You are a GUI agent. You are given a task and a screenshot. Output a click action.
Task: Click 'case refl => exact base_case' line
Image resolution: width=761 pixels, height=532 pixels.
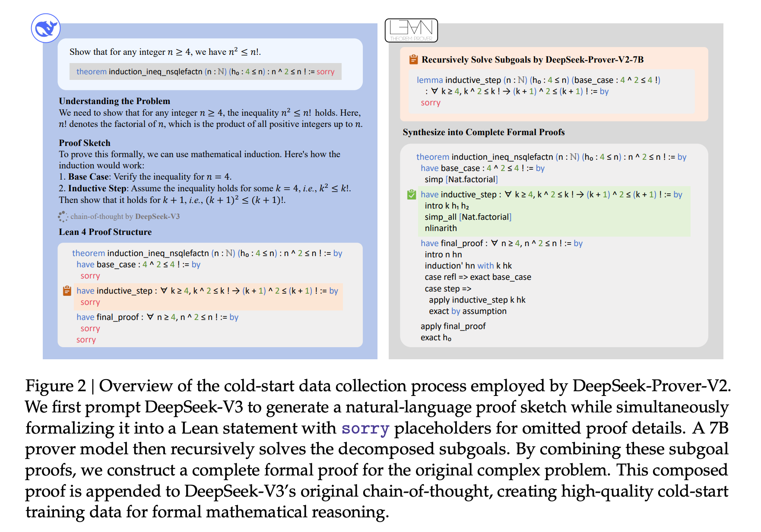pyautogui.click(x=478, y=277)
